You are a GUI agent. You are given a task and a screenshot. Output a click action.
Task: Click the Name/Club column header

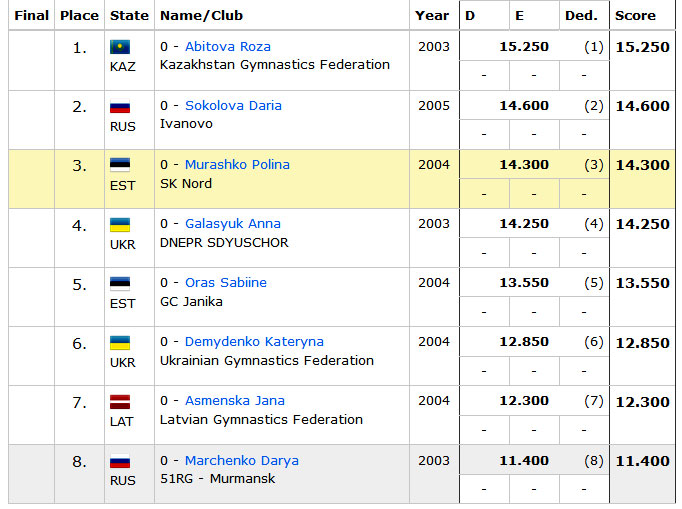pos(202,16)
